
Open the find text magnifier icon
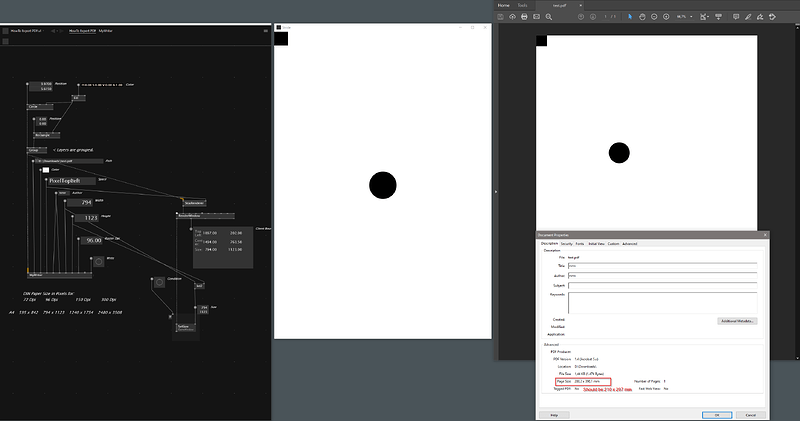point(549,17)
